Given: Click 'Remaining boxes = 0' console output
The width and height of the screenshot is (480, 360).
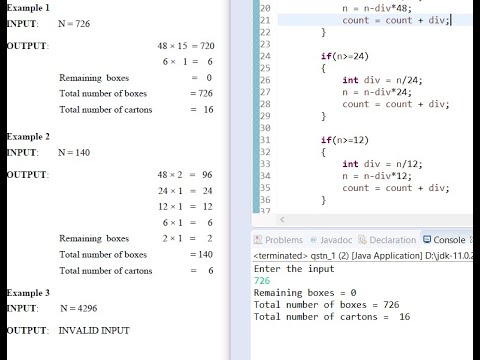Looking at the screenshot, I should click(305, 293).
